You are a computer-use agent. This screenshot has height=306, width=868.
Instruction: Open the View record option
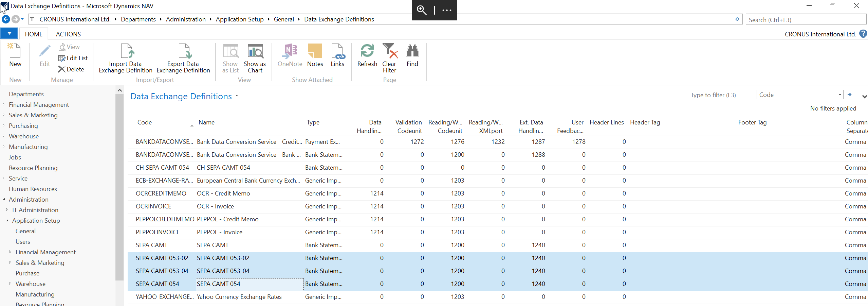click(69, 47)
